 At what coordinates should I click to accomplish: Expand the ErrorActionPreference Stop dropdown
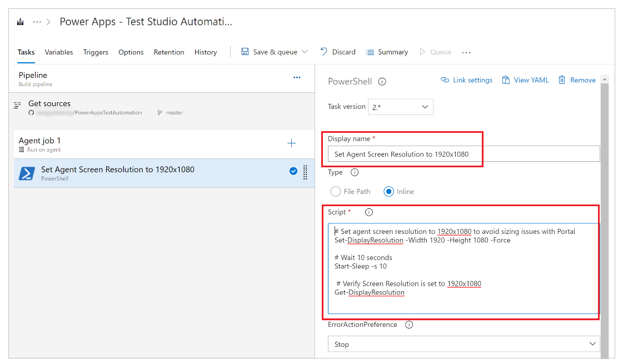(x=463, y=345)
